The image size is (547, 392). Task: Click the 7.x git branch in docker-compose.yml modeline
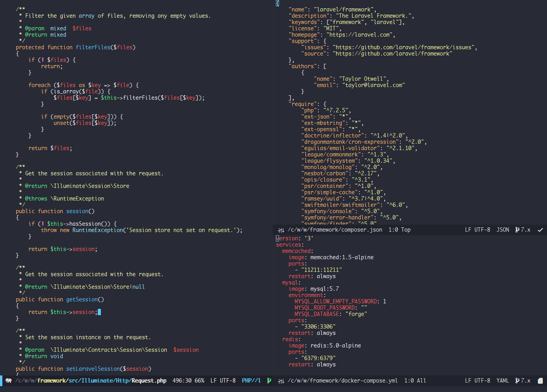coord(523,381)
